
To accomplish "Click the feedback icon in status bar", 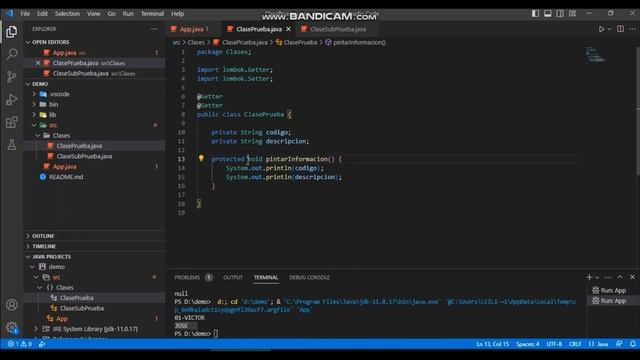I will tap(619, 344).
